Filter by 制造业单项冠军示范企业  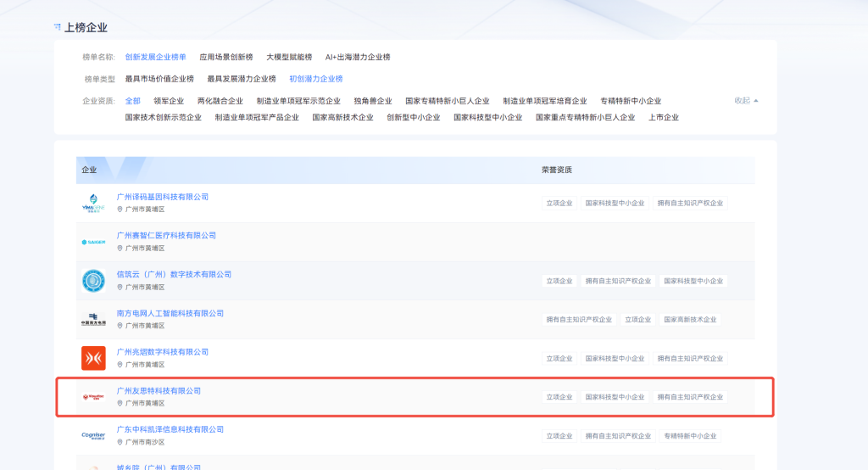click(x=298, y=101)
